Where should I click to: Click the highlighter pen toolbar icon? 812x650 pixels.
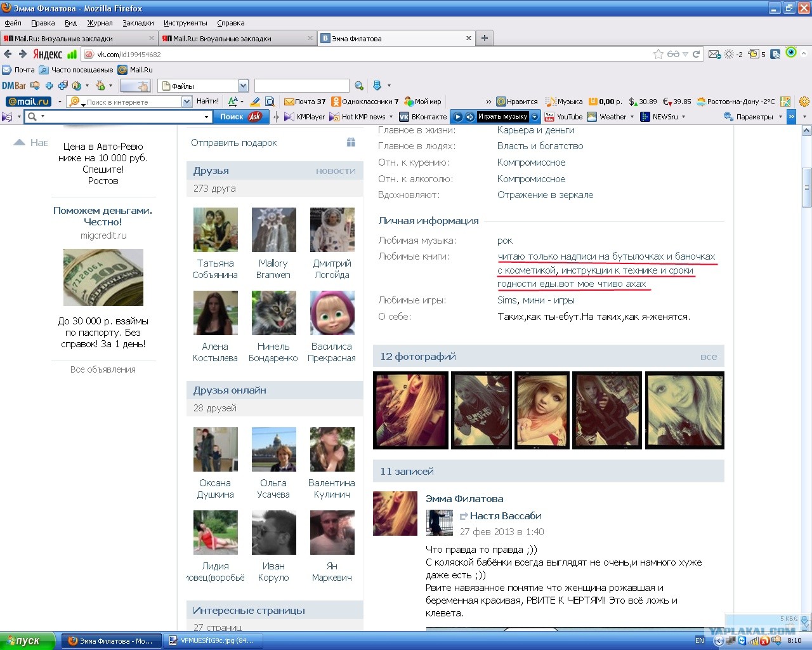point(255,102)
